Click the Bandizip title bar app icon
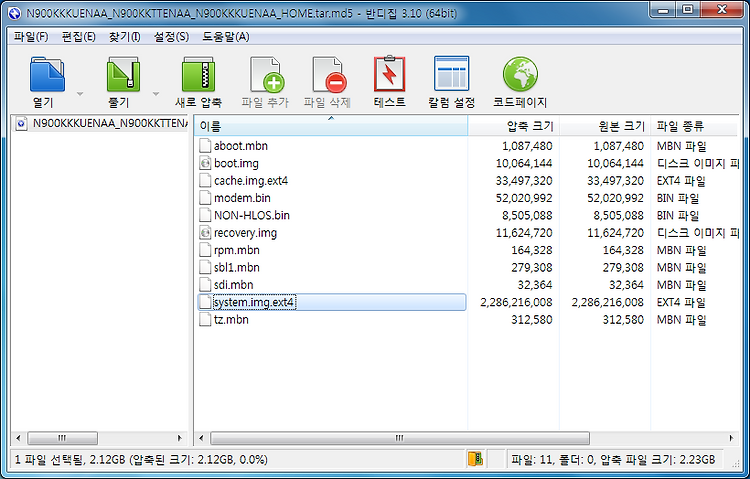 tap(15, 13)
